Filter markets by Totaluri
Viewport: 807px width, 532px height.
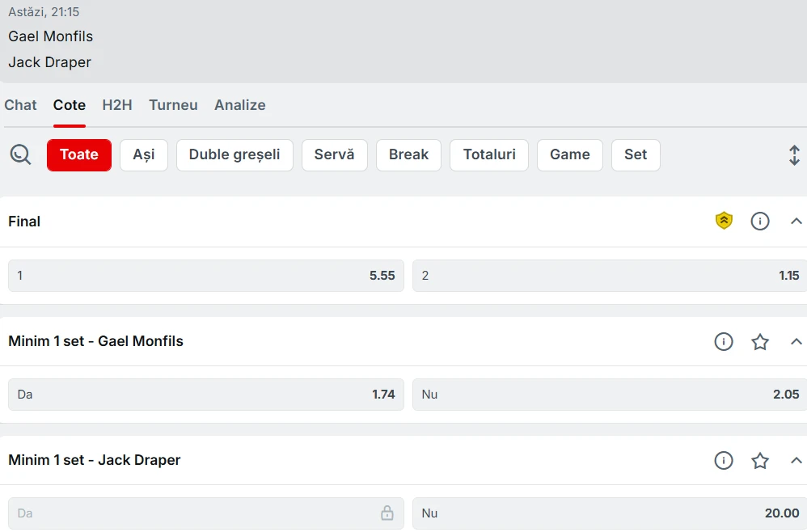489,155
